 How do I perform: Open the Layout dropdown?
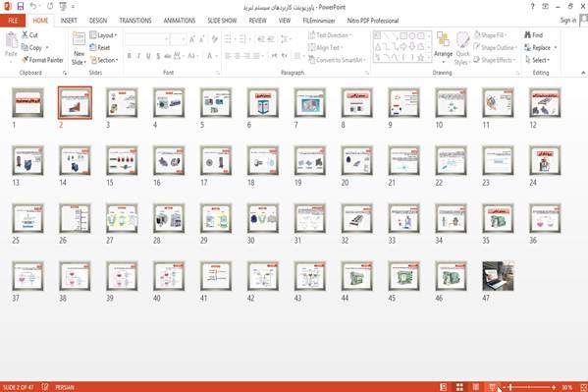pos(103,35)
